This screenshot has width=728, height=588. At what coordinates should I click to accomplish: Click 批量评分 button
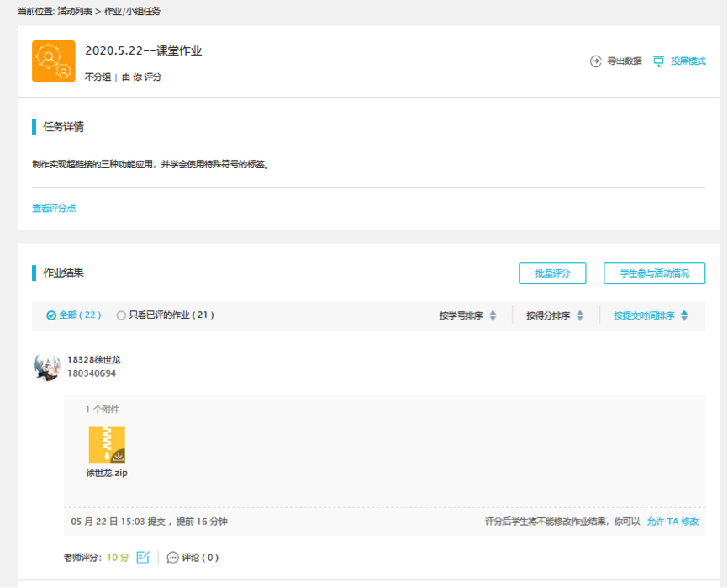(x=552, y=273)
